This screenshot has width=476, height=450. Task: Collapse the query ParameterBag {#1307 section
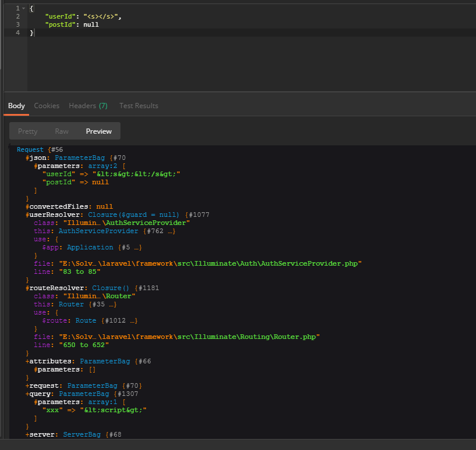[129, 394]
